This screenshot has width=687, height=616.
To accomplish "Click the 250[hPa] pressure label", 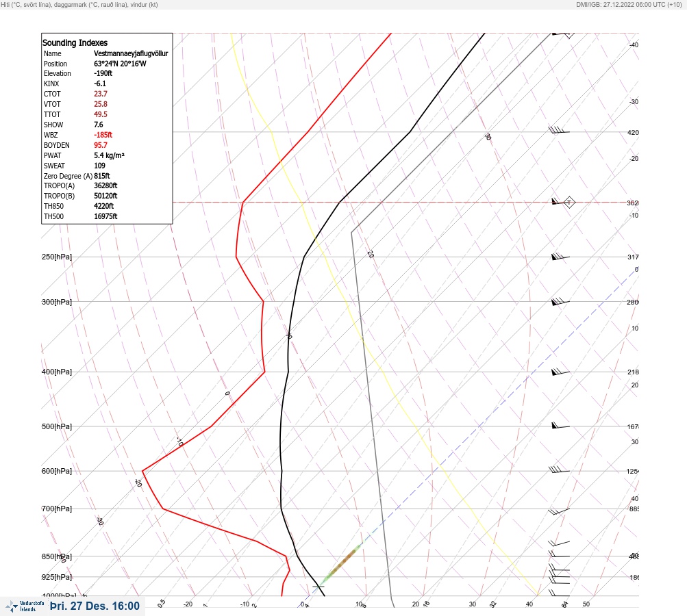I will pyautogui.click(x=57, y=257).
